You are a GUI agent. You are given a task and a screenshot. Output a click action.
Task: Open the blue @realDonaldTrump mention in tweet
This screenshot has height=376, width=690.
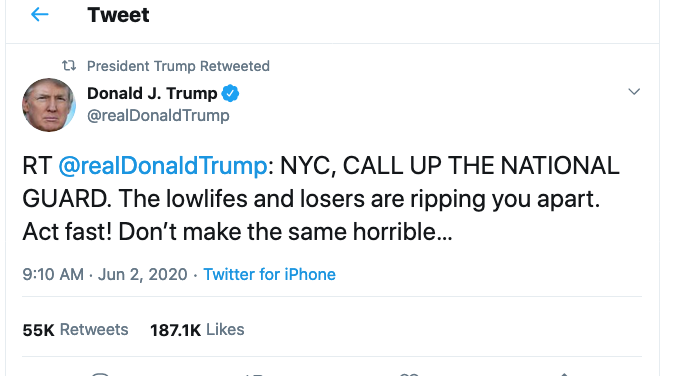[x=162, y=166]
